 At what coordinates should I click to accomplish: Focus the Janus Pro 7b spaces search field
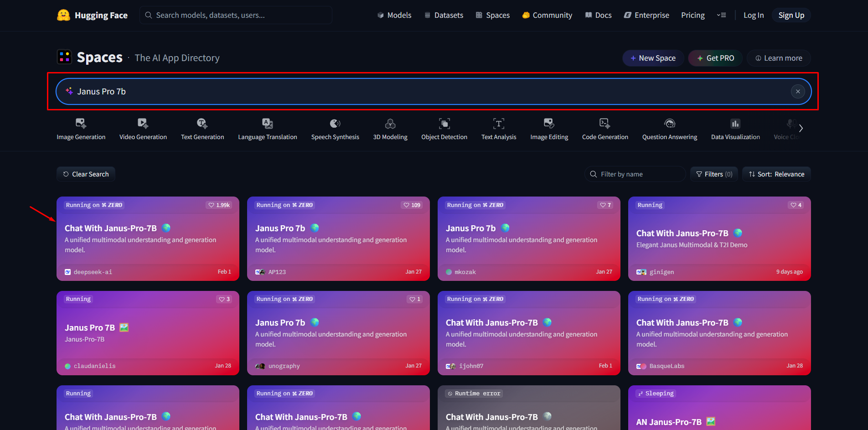[x=433, y=91]
